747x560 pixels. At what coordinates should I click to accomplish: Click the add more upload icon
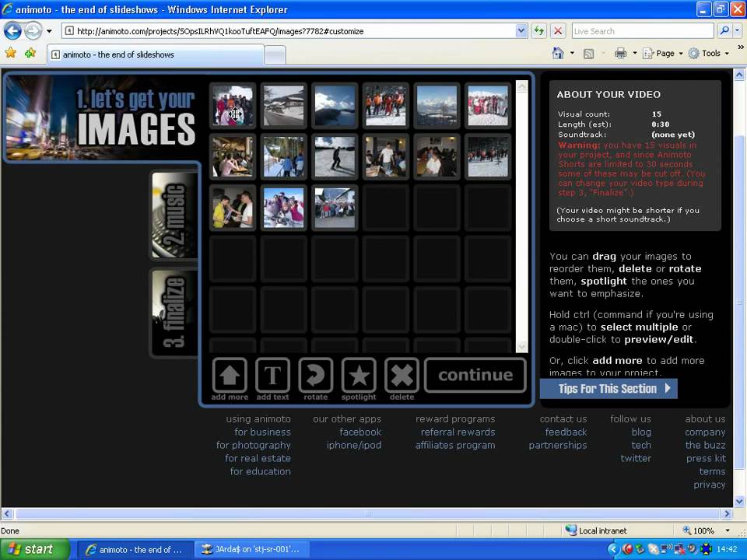point(230,375)
